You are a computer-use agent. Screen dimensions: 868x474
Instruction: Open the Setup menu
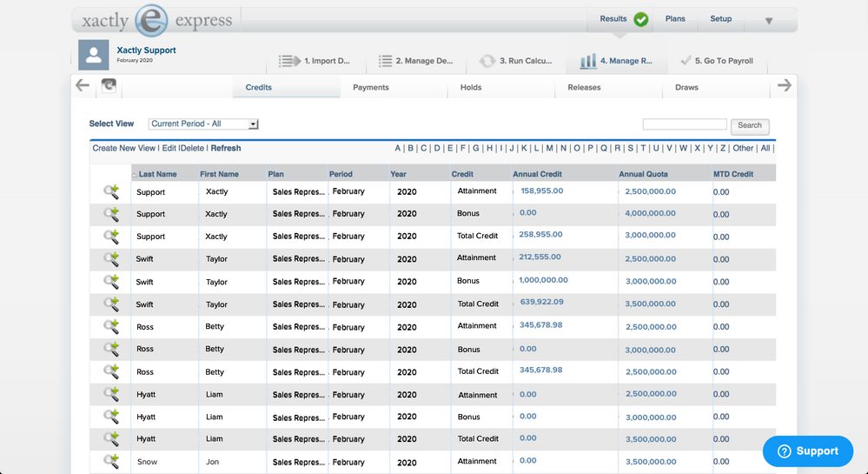pos(721,19)
